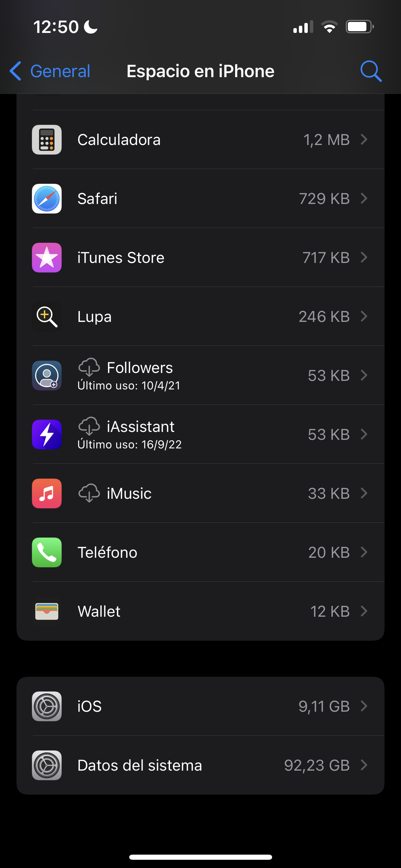
Task: Open the iOS 9,11 GB row
Action: click(x=200, y=706)
